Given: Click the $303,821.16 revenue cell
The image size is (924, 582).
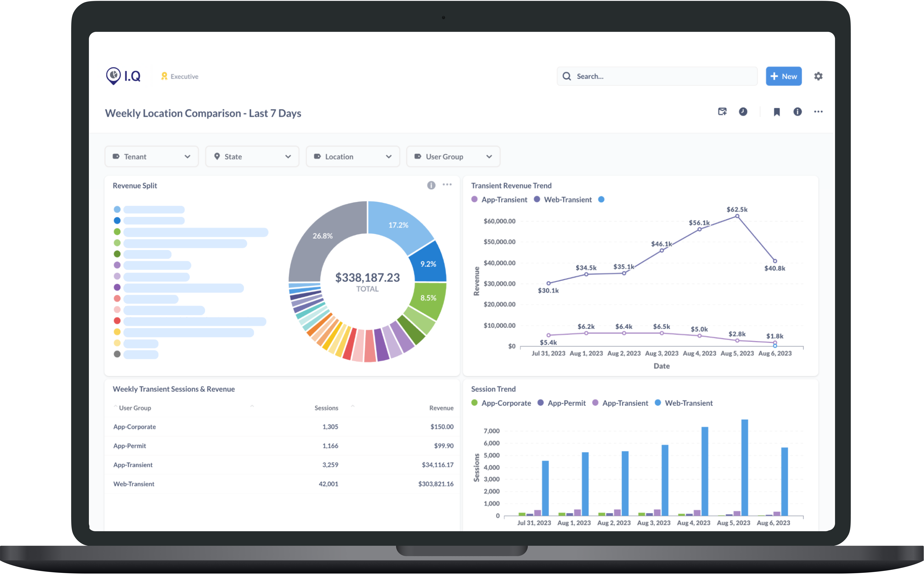Looking at the screenshot, I should coord(436,484).
